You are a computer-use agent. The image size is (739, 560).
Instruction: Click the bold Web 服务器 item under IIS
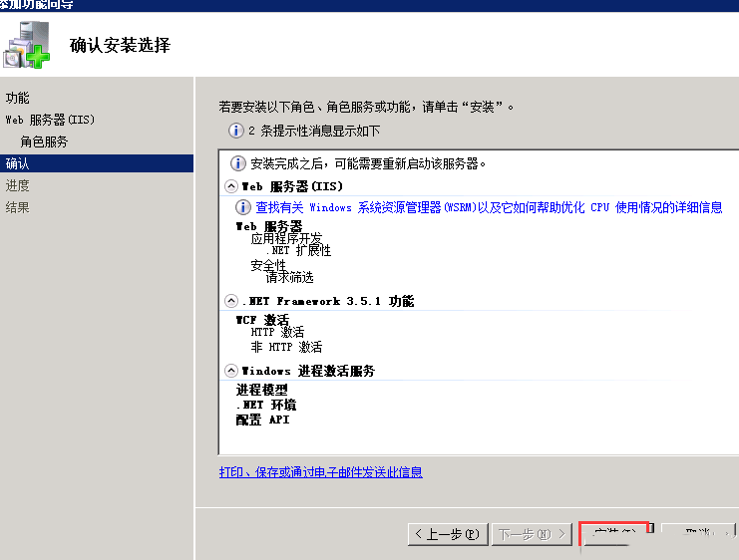point(269,226)
